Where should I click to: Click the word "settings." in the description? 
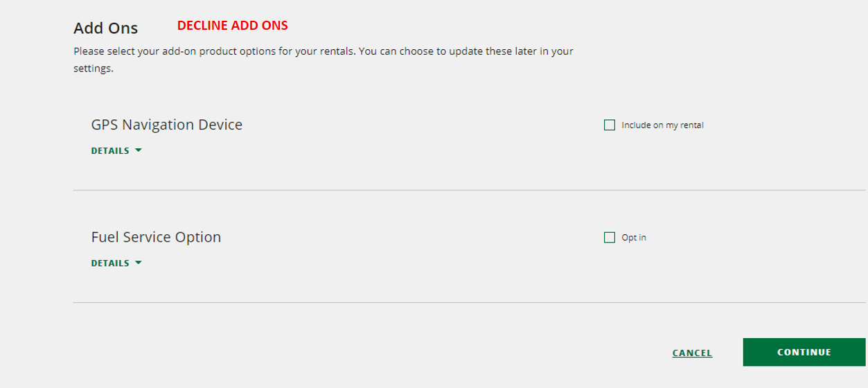(94, 69)
